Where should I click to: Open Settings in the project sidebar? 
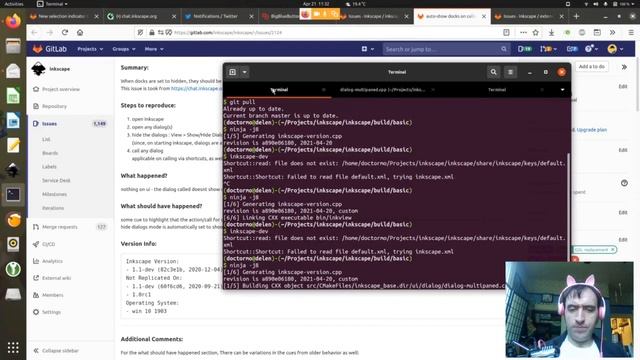51,312
